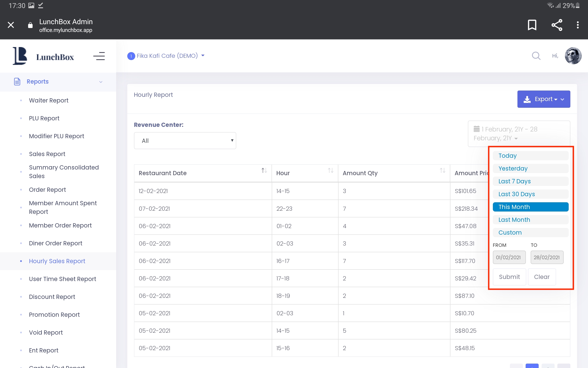588x368 pixels.
Task: Sort table by Amount Qty column
Action: (442, 170)
